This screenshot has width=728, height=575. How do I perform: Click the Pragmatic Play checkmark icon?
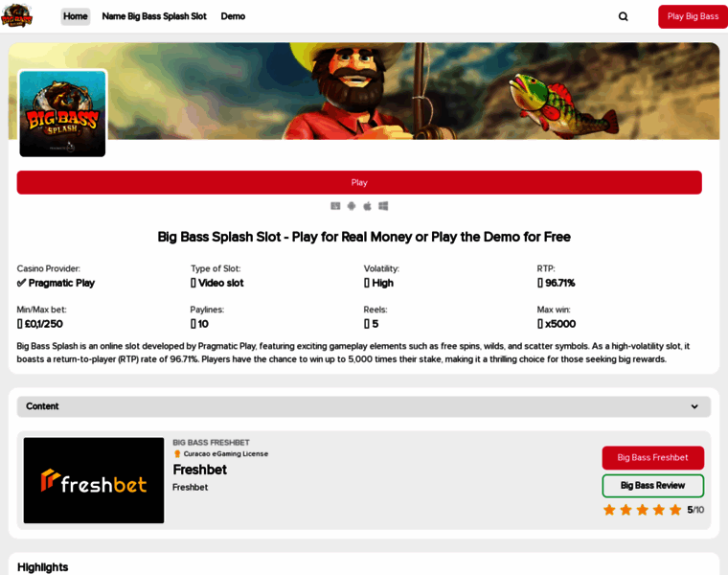pos(21,283)
